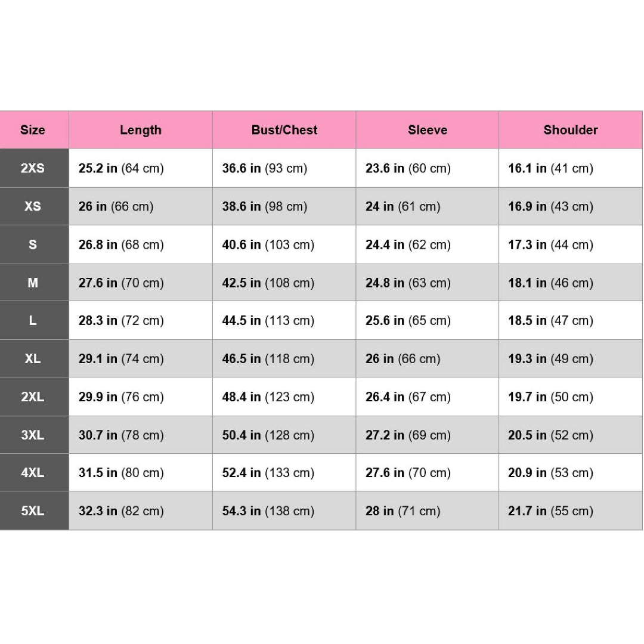
Task: Click the 19.3 in (49 cm) shoulder cell
Action: click(x=550, y=358)
